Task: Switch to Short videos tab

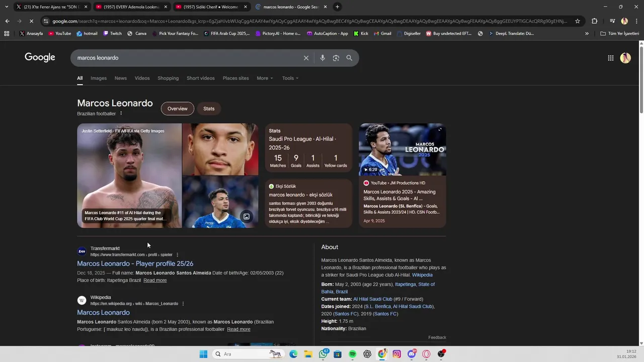Action: click(201, 78)
